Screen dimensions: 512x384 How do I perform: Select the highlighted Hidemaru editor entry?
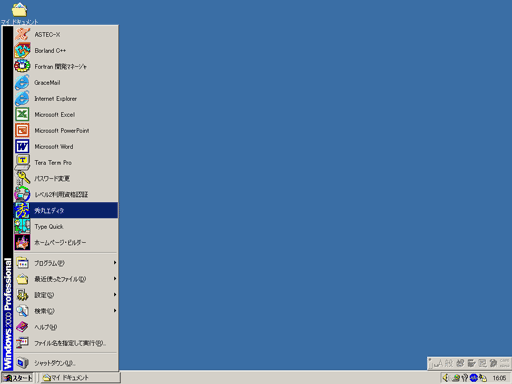[65, 210]
